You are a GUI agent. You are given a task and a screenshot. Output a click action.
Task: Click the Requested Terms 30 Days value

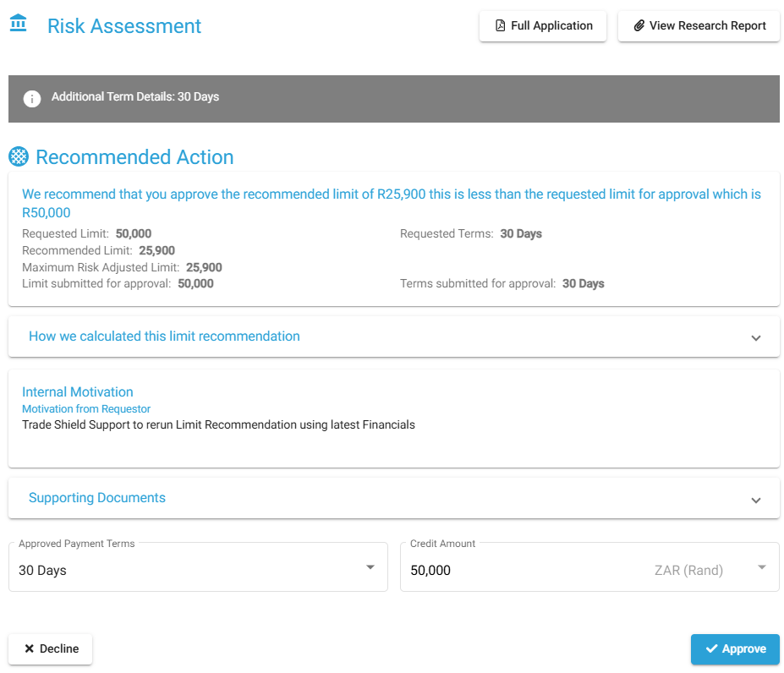(521, 233)
